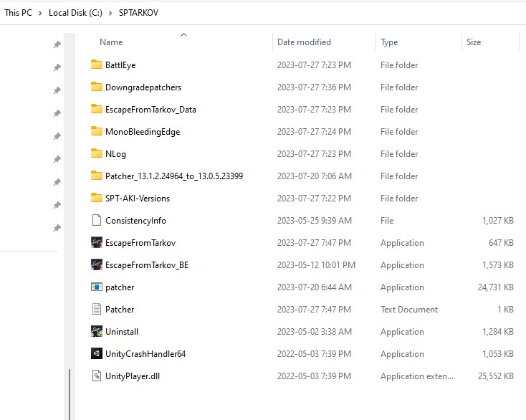Select Patcher text document name

[x=120, y=310]
